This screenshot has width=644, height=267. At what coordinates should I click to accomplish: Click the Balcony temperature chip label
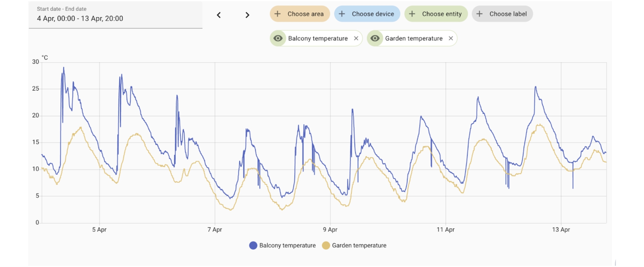pyautogui.click(x=318, y=38)
